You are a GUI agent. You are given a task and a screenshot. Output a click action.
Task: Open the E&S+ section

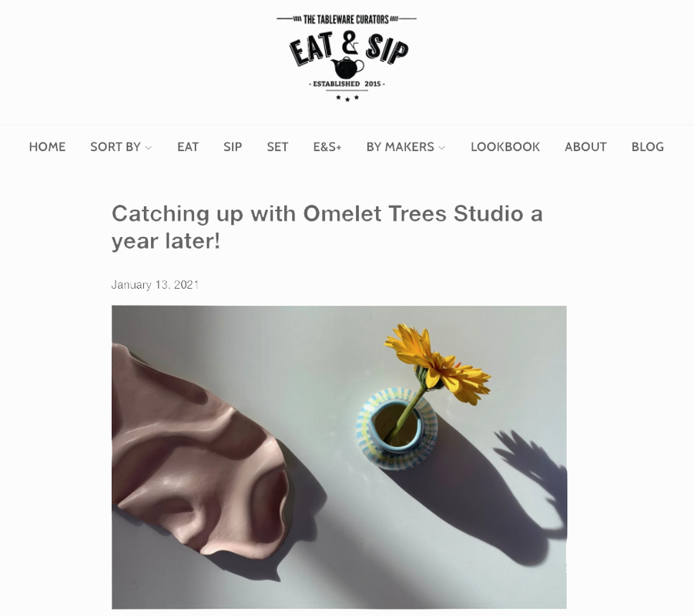point(327,147)
